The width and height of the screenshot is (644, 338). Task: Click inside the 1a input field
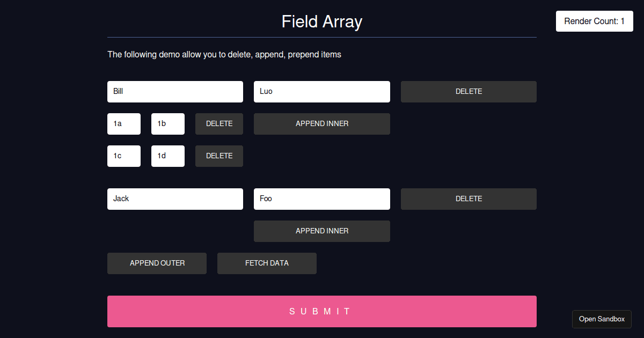(x=123, y=123)
